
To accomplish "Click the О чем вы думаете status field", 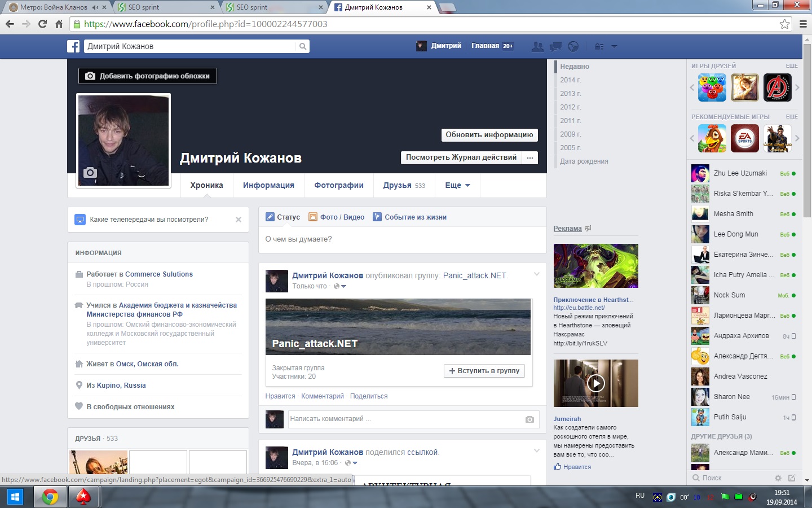I will click(402, 239).
